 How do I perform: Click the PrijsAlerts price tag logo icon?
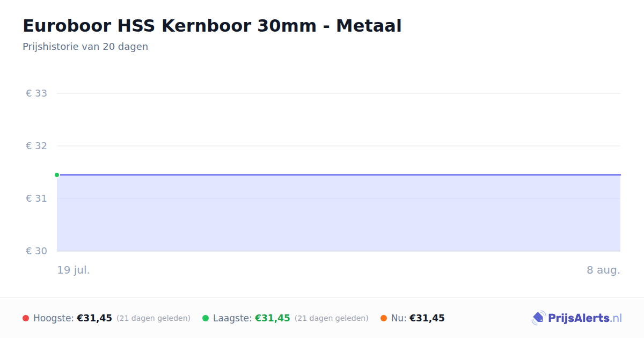pyautogui.click(x=538, y=318)
